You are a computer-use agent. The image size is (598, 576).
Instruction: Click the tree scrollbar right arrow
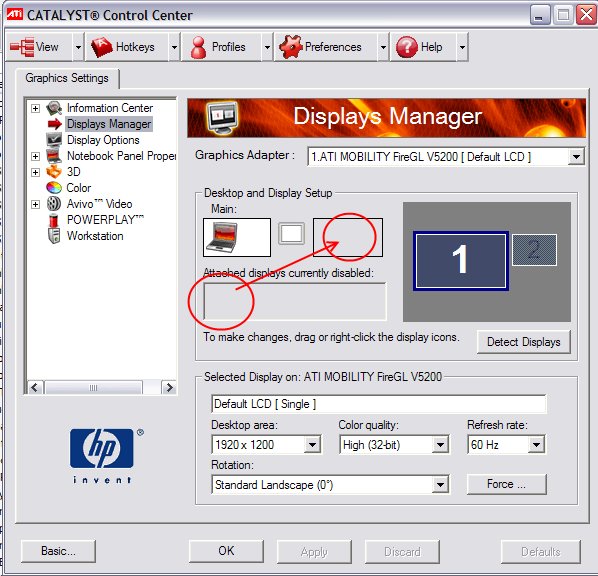(169, 387)
